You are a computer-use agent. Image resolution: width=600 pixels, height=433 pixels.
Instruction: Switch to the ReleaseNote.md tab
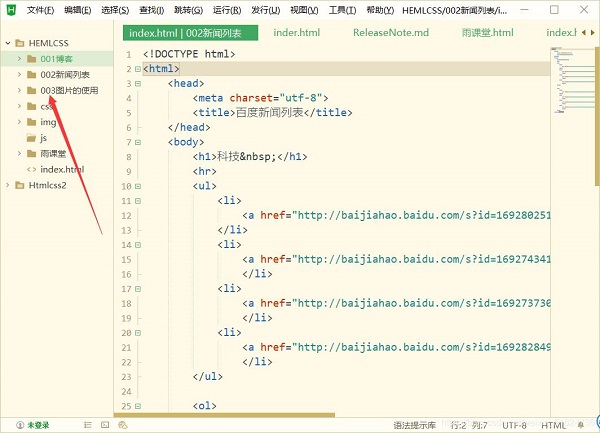pos(390,32)
